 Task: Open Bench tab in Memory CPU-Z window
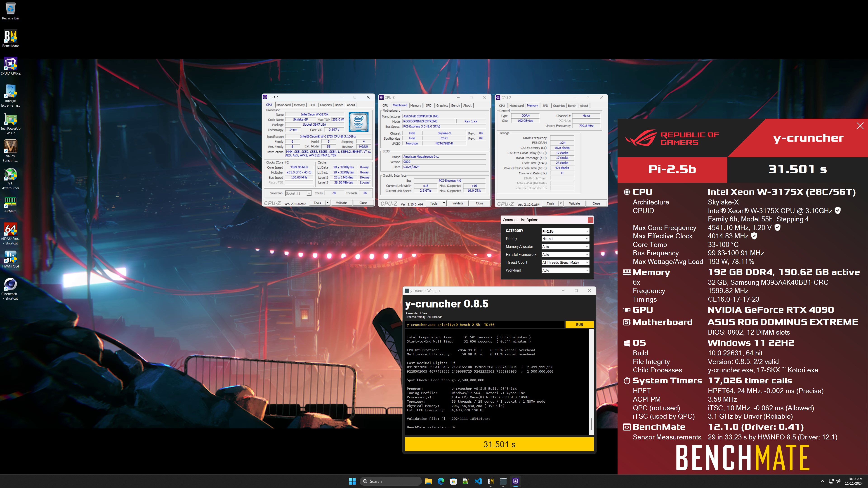pyautogui.click(x=572, y=106)
